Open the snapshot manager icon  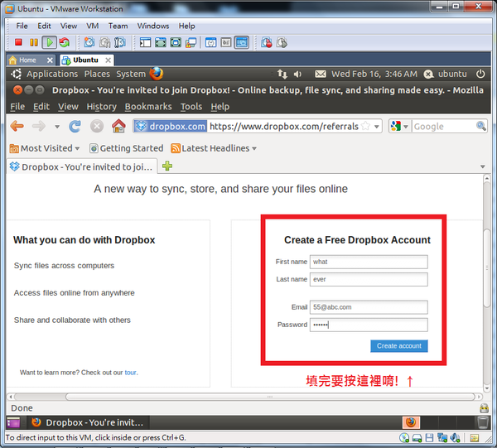(120, 42)
